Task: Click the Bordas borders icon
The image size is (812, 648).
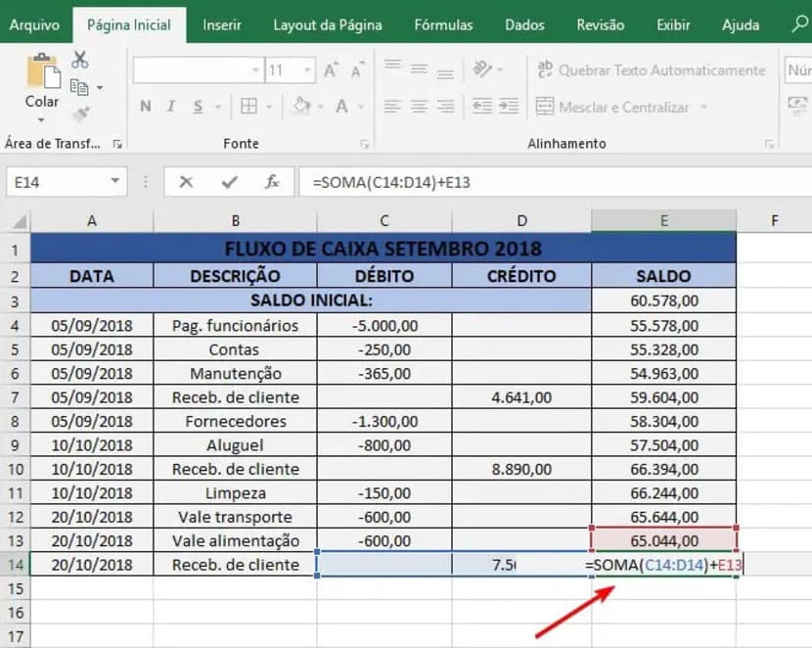Action: (x=248, y=105)
